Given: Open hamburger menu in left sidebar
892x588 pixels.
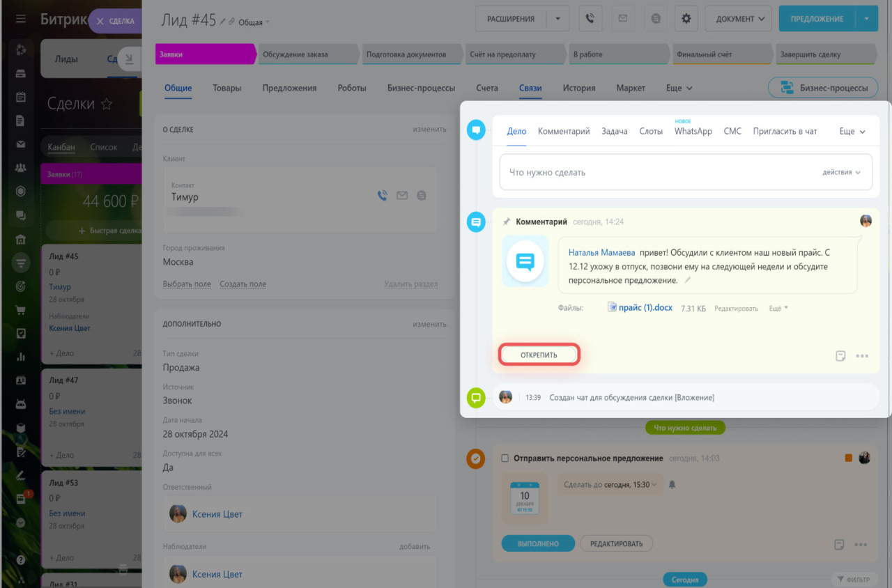Looking at the screenshot, I should tap(21, 19).
